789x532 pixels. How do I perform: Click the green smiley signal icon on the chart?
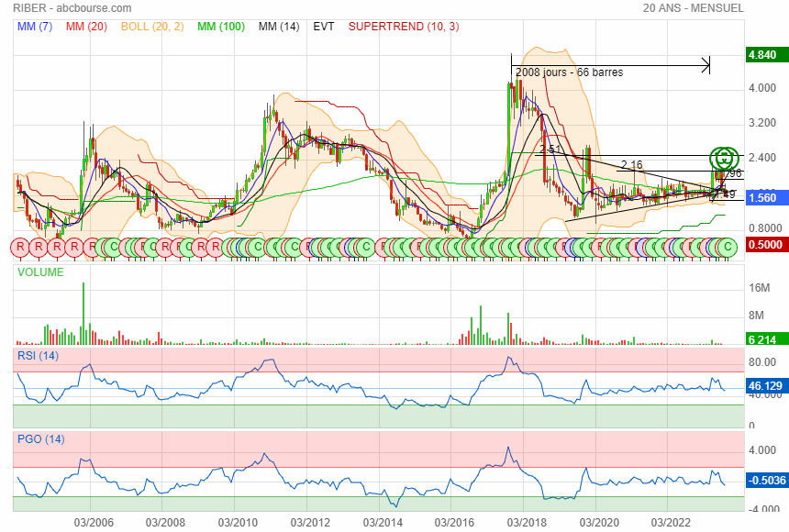(x=724, y=158)
